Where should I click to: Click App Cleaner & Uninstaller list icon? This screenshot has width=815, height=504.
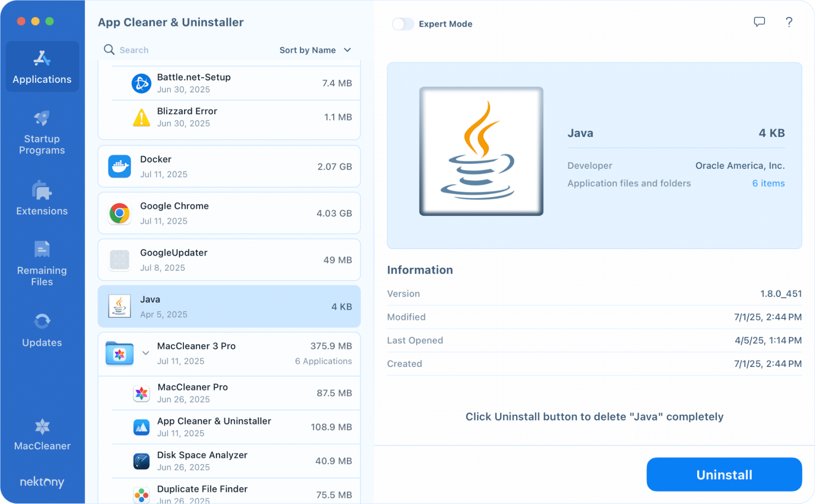(141, 427)
